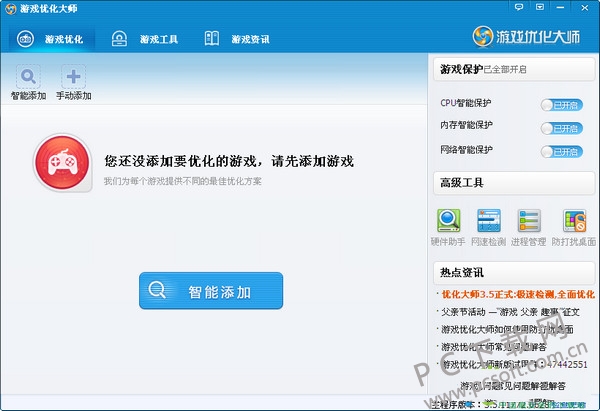Switch to the 游戏工具 tab
Image resolution: width=600 pixels, height=411 pixels.
[x=145, y=39]
